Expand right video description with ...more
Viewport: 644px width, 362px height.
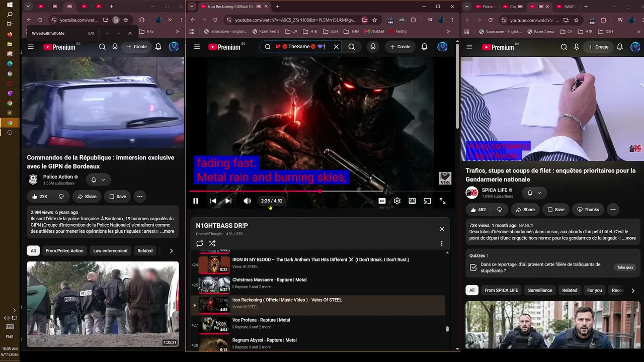point(628,238)
